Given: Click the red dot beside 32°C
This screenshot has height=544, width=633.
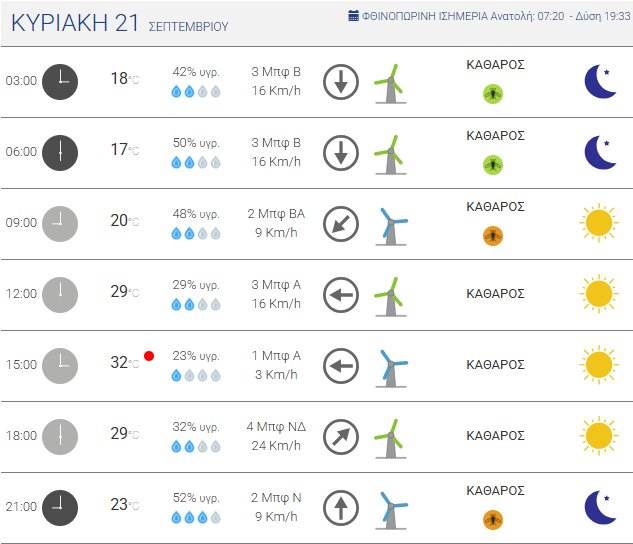Looking at the screenshot, I should [x=149, y=356].
